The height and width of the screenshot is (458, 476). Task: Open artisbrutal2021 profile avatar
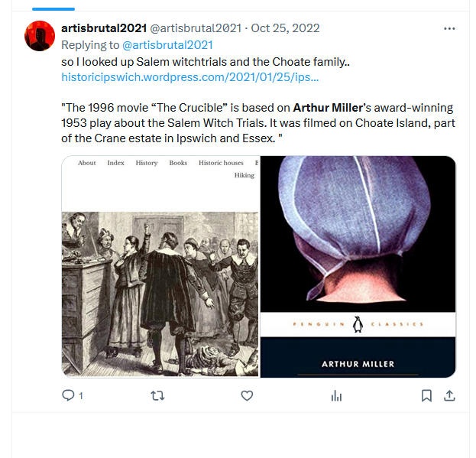coord(40,36)
